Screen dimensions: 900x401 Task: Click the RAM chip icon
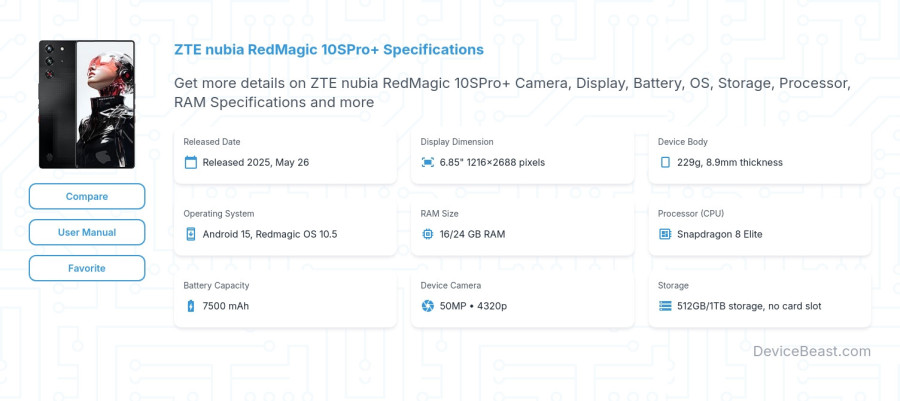pos(428,234)
